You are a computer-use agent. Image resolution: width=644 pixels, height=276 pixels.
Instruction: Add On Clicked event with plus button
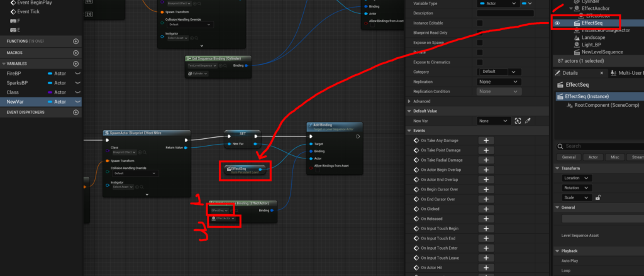[x=486, y=207]
